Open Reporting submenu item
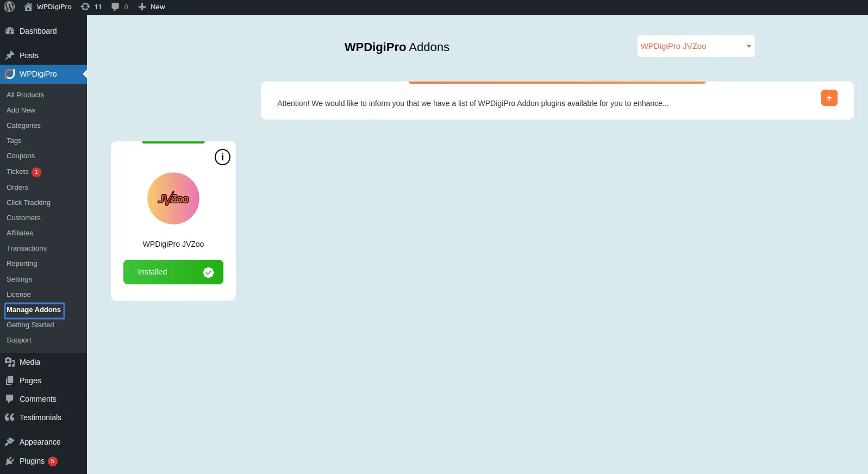 point(22,263)
